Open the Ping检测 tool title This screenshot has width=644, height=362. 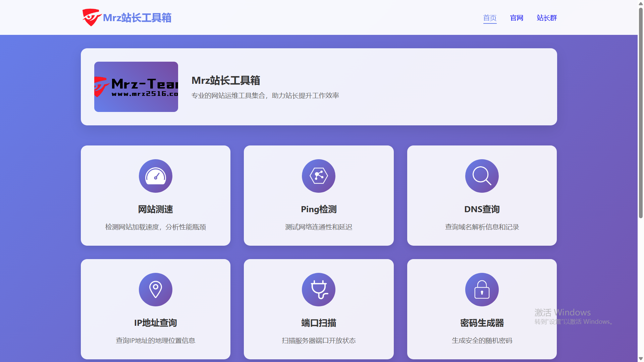[x=319, y=209]
